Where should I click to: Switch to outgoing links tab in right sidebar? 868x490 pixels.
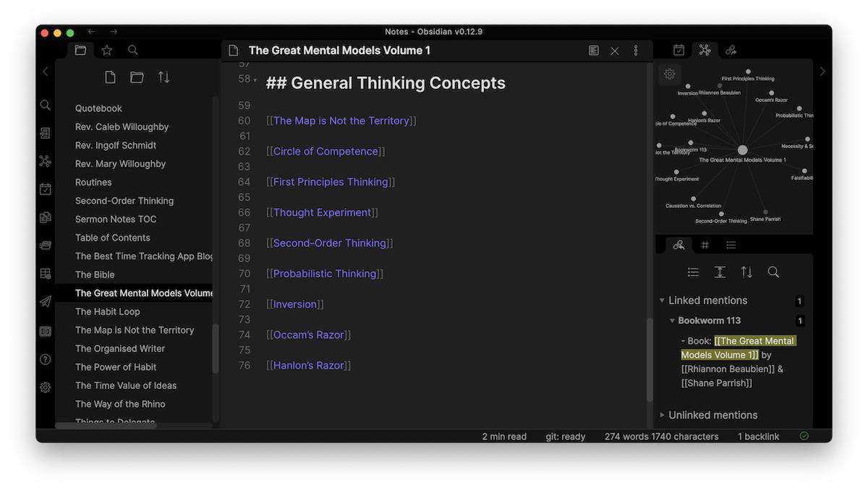click(x=731, y=50)
